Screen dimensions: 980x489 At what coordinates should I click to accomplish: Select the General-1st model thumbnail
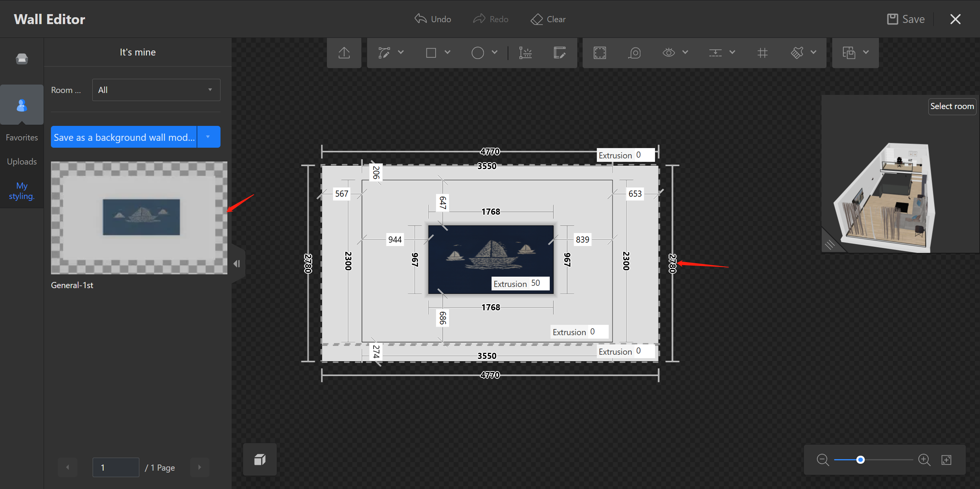[139, 218]
